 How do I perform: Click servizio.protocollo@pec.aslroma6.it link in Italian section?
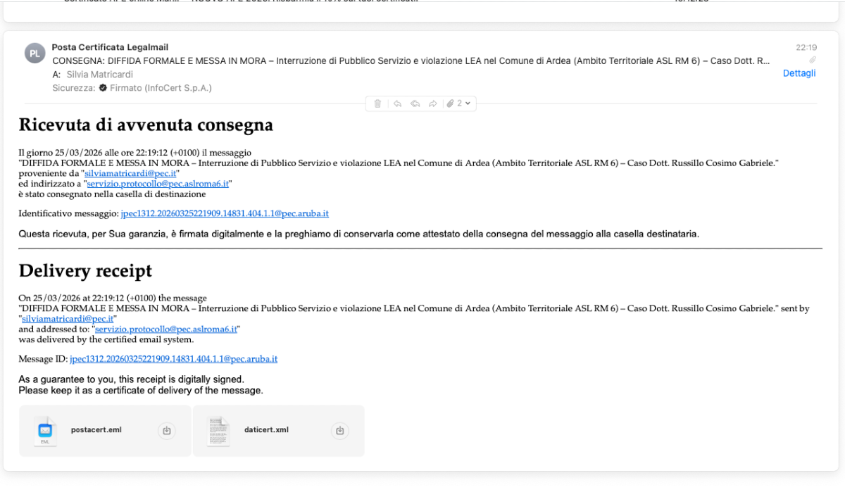(158, 184)
